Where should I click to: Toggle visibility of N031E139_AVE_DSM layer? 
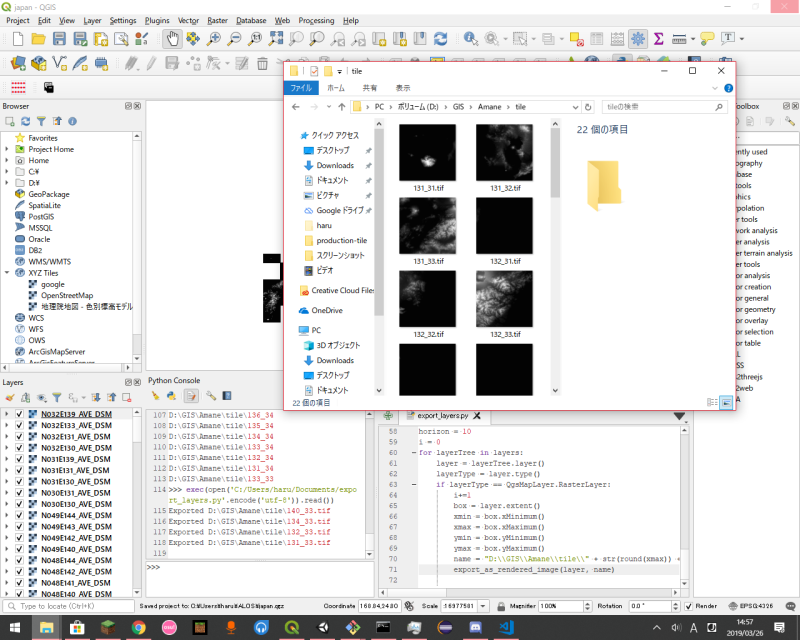19,459
